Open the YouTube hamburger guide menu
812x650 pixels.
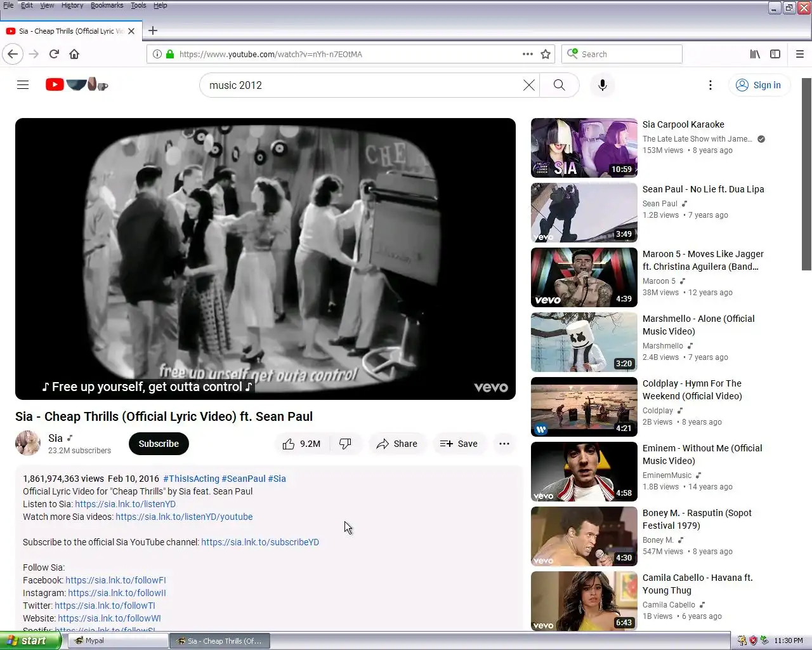pyautogui.click(x=23, y=85)
